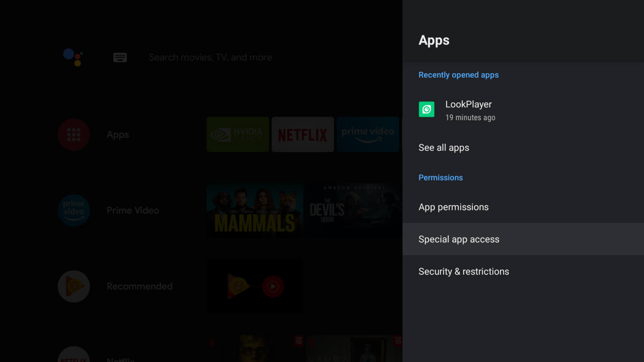Select the Prime Video app tile
The width and height of the screenshot is (644, 362).
coord(367,134)
